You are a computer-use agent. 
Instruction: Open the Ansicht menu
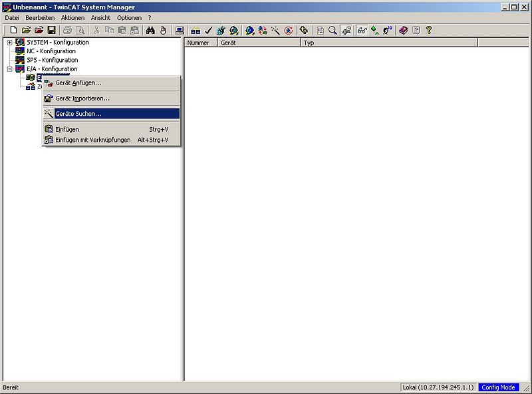[x=100, y=18]
